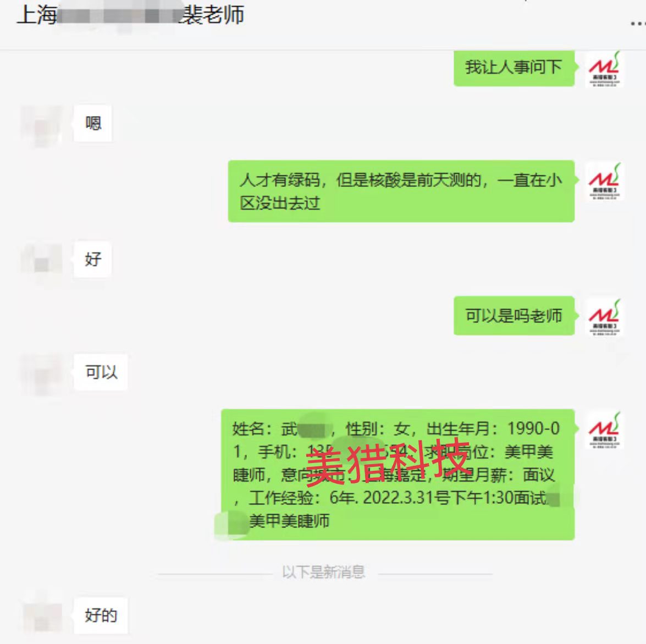Click blurred contact avatar next to 可以
The width and height of the screenshot is (646, 644).
coord(41,373)
